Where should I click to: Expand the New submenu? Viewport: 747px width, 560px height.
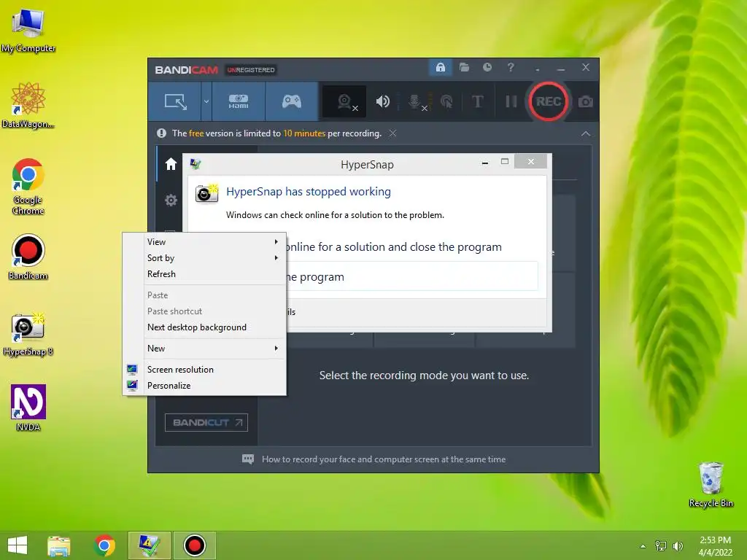205,349
